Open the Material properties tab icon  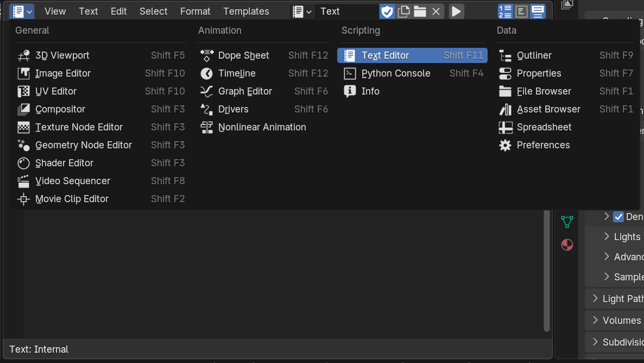pos(566,245)
